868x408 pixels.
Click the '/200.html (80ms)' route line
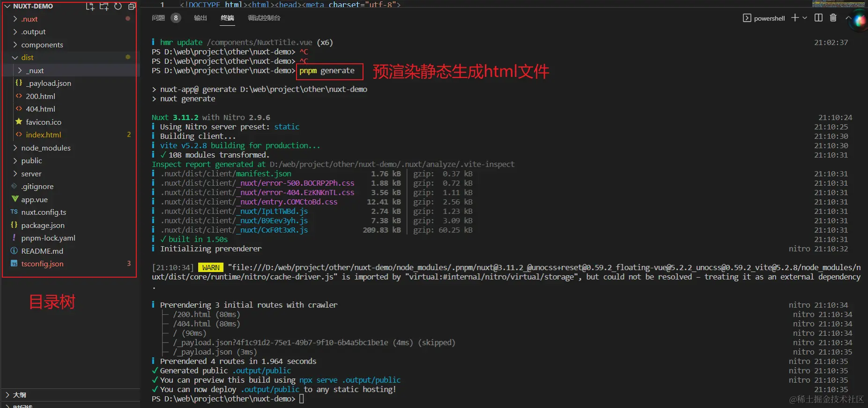[x=207, y=314]
